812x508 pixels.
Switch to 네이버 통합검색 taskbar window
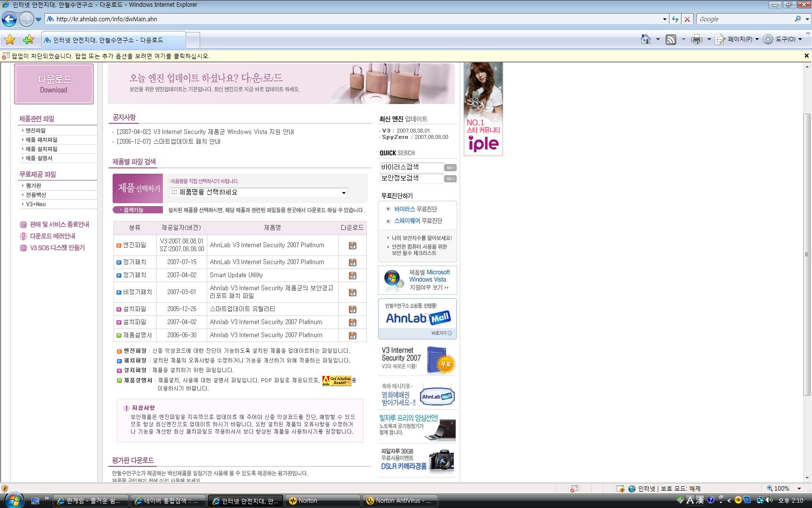pyautogui.click(x=168, y=501)
